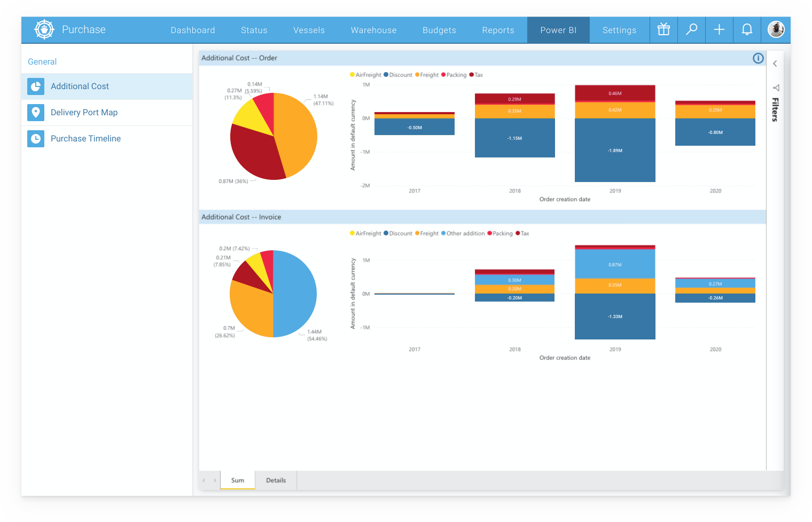Screen dimensions: 812x522
Task: Open search with the magnifier icon
Action: [691, 30]
